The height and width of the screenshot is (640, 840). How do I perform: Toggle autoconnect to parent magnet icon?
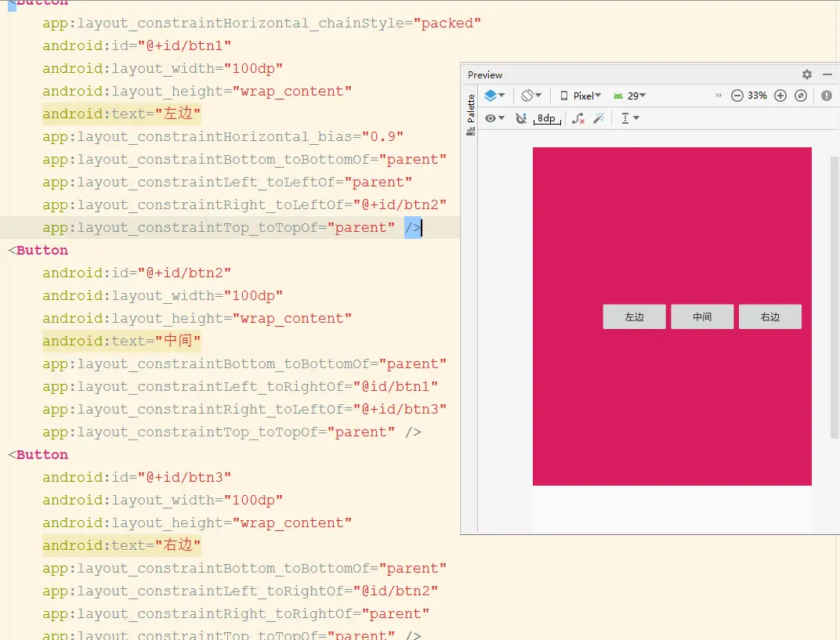click(521, 118)
